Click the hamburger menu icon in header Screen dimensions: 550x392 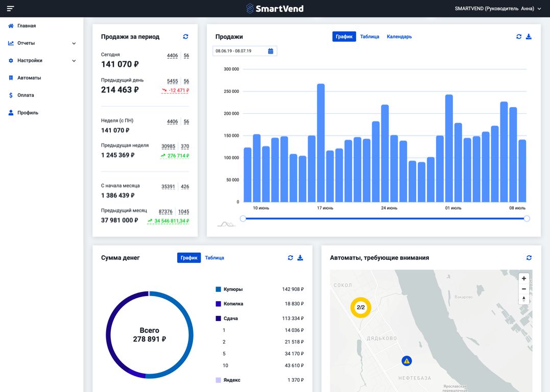[x=10, y=9]
